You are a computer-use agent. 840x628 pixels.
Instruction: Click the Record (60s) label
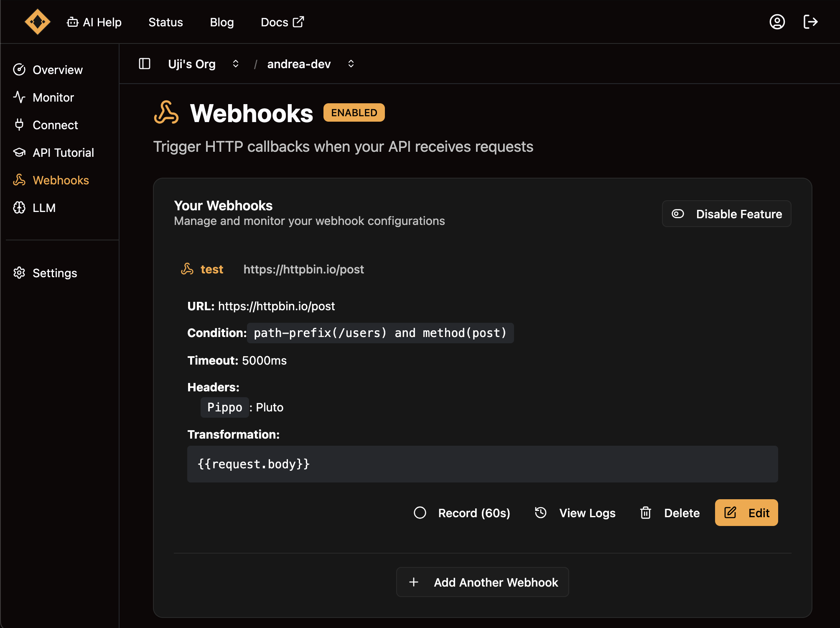(474, 513)
